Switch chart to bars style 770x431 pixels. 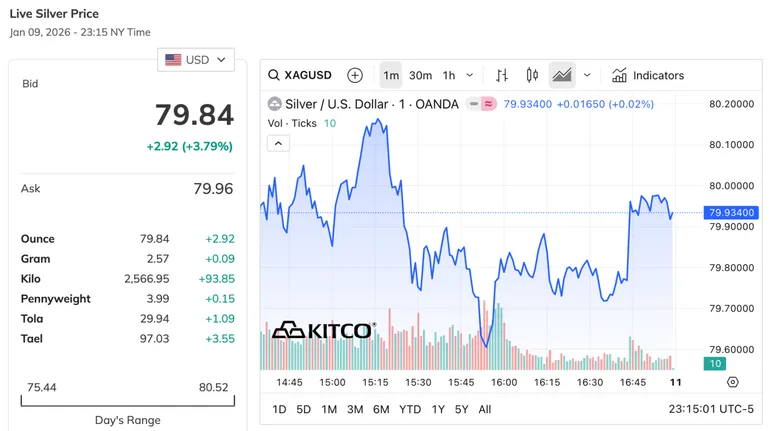502,75
